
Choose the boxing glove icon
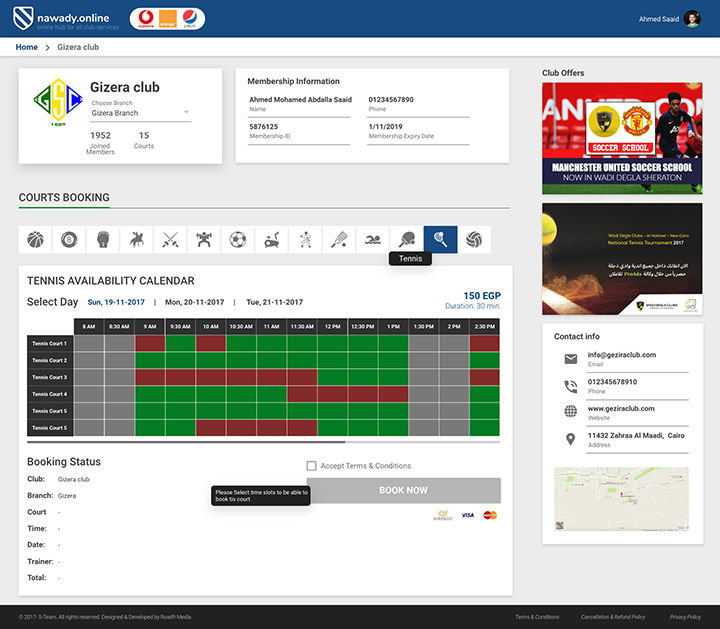[103, 240]
